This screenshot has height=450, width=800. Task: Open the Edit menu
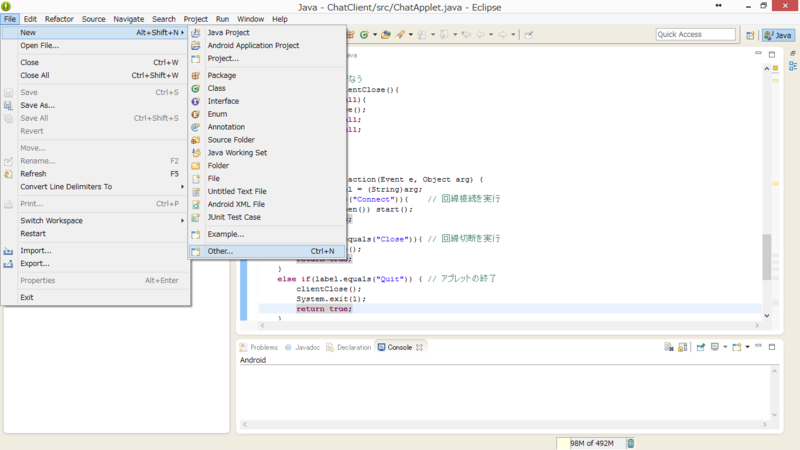click(x=30, y=19)
